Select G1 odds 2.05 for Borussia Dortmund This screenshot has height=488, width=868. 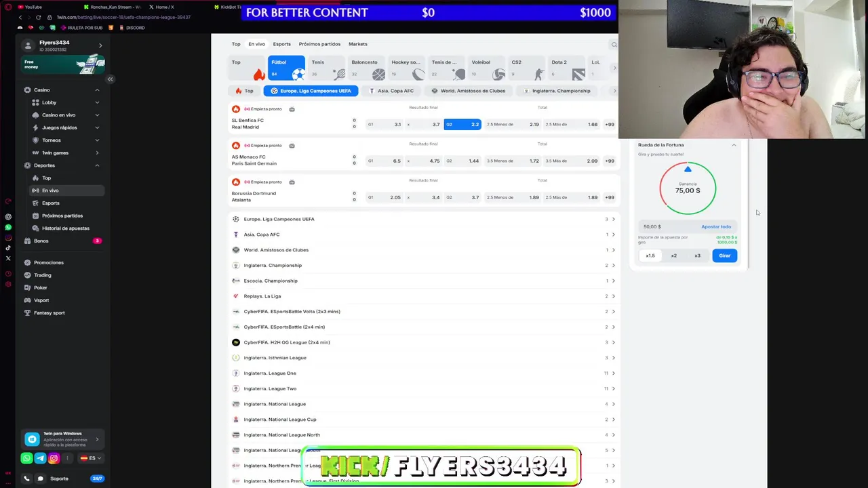click(384, 198)
